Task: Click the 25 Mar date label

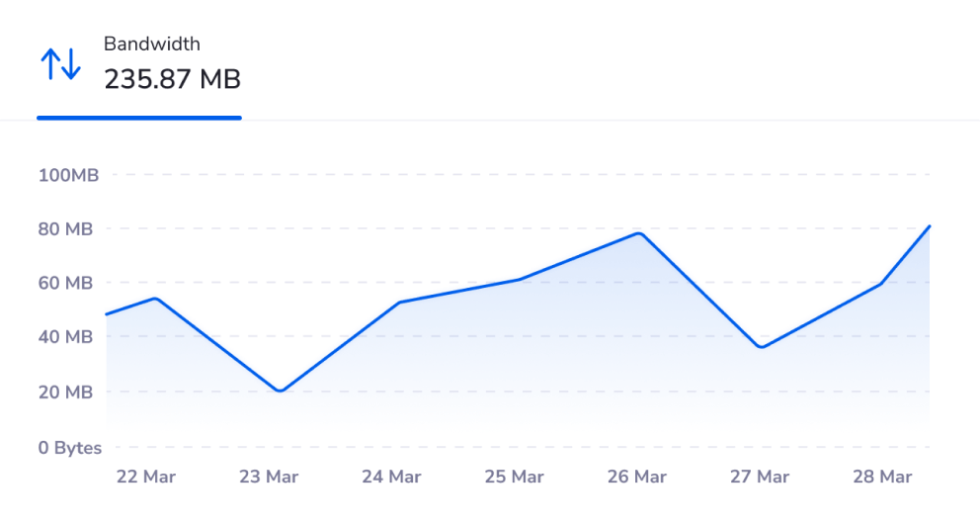Action: tap(514, 477)
